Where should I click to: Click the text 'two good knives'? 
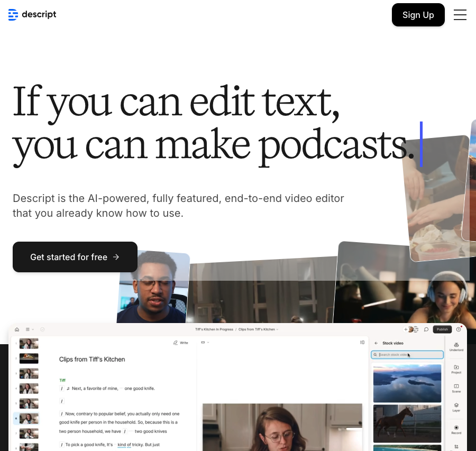pos(151,431)
